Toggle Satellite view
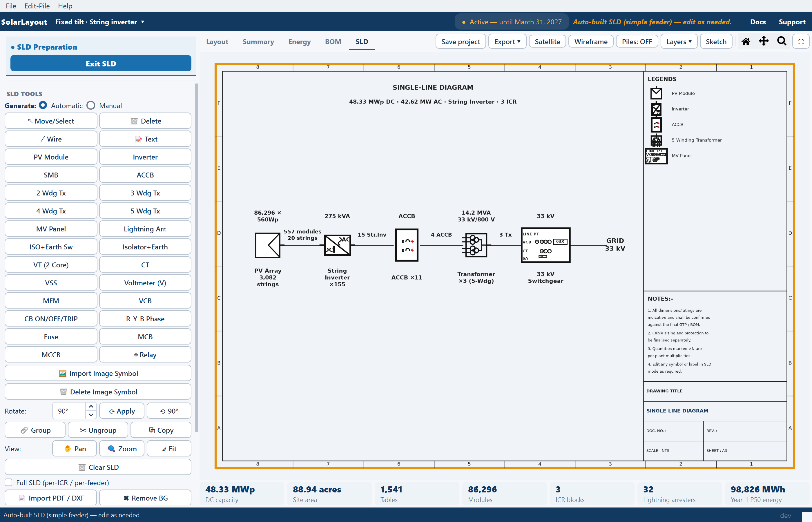 click(547, 41)
